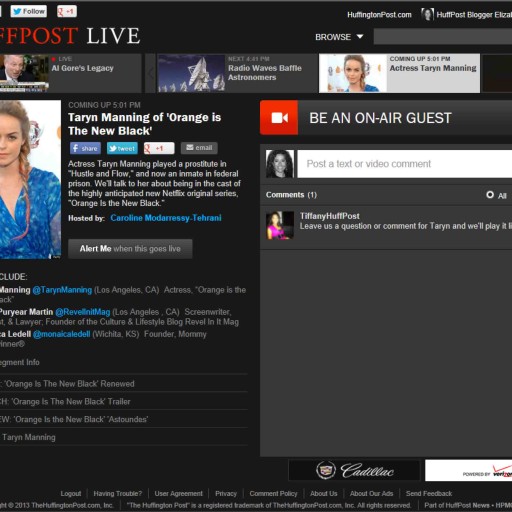512x512 pixels.
Task: Click Post a text or video comment field
Action: coord(405,164)
